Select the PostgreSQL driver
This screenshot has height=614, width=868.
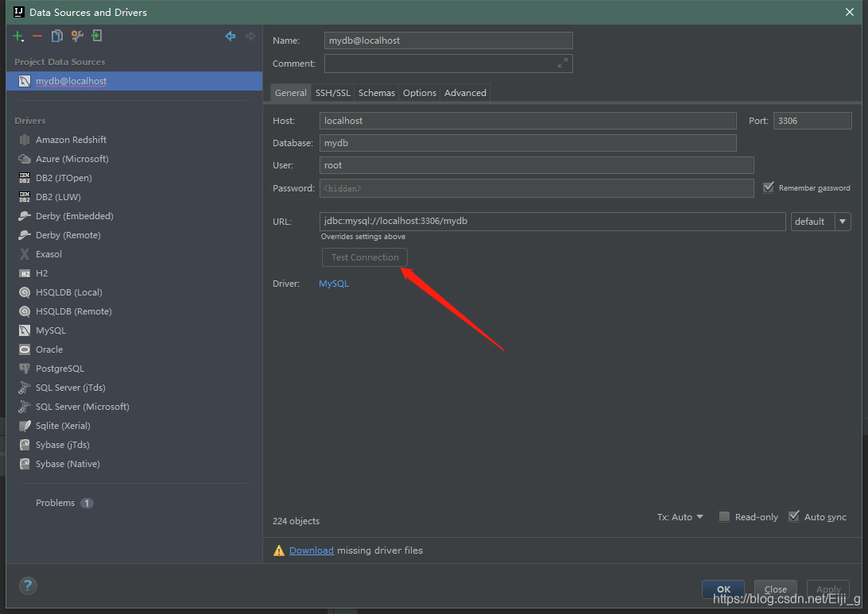click(60, 369)
